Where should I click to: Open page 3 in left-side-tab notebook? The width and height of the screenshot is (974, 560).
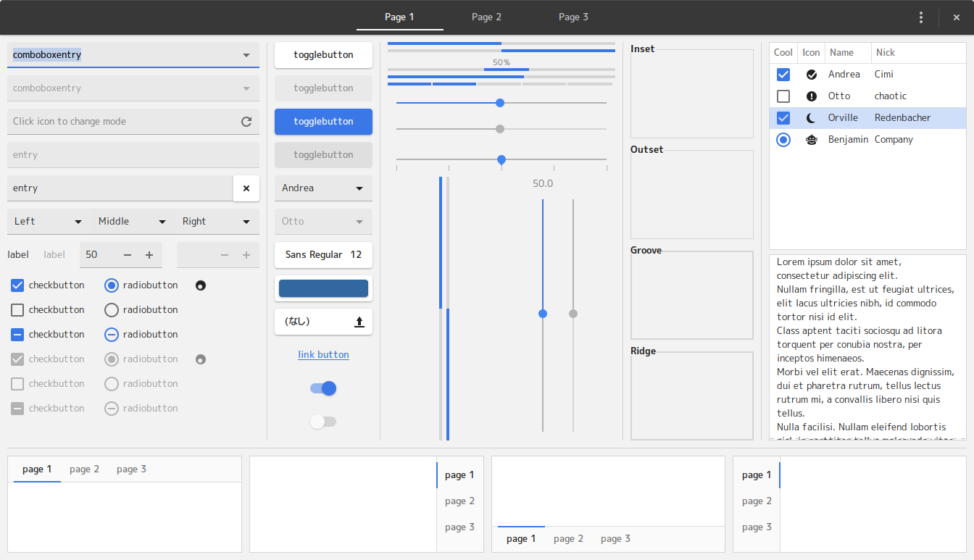point(757,527)
